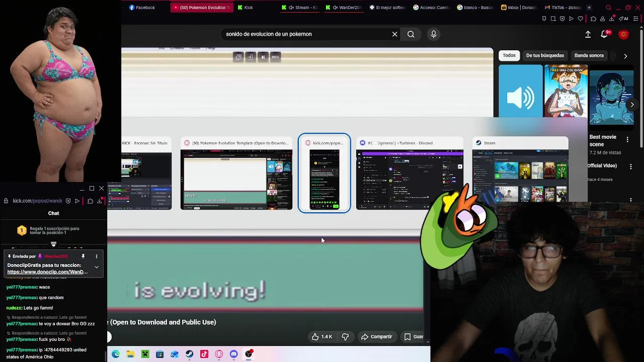
Task: Click the skip-next video overlay button
Action: (263, 57)
